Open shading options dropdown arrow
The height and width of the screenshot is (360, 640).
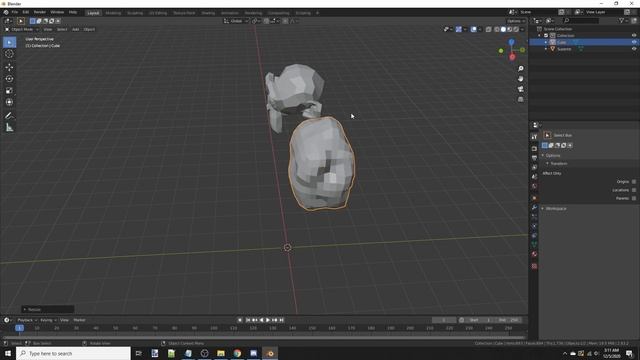pyautogui.click(x=523, y=29)
